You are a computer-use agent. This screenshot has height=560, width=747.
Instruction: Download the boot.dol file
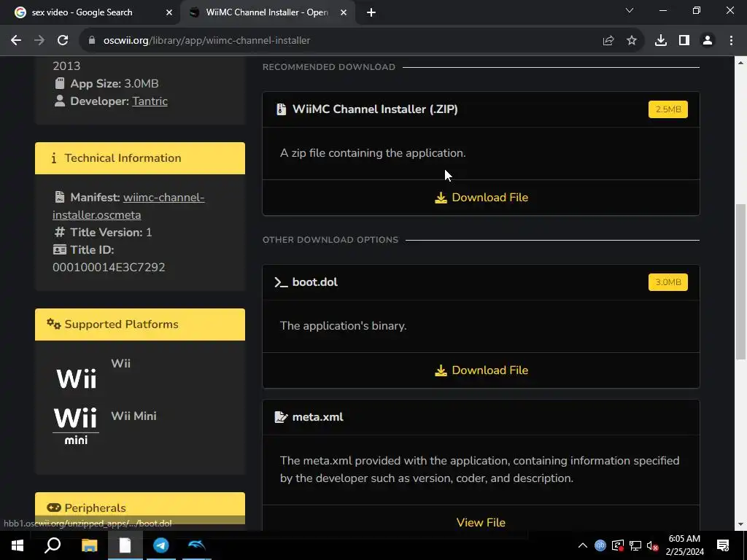point(481,370)
